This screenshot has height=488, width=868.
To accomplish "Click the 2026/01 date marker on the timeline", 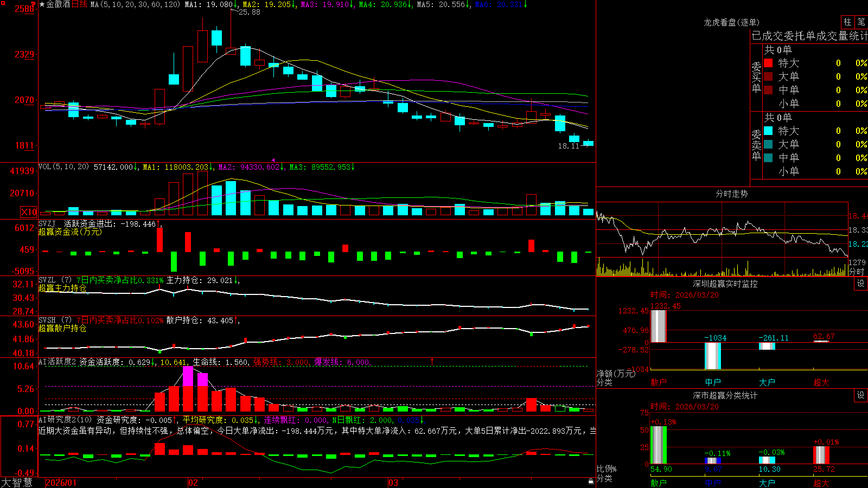I will 61,483.
